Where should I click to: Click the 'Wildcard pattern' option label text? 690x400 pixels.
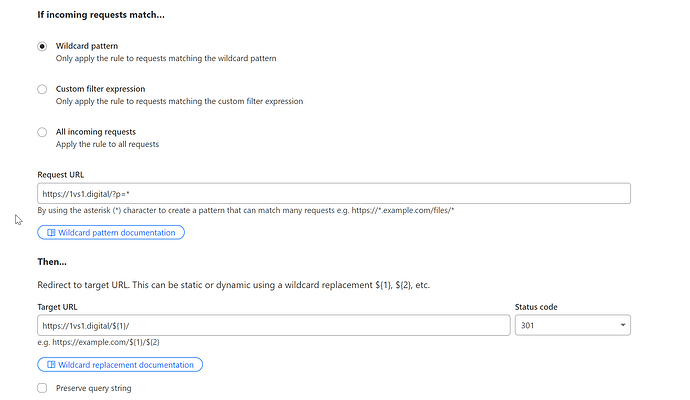[85, 46]
